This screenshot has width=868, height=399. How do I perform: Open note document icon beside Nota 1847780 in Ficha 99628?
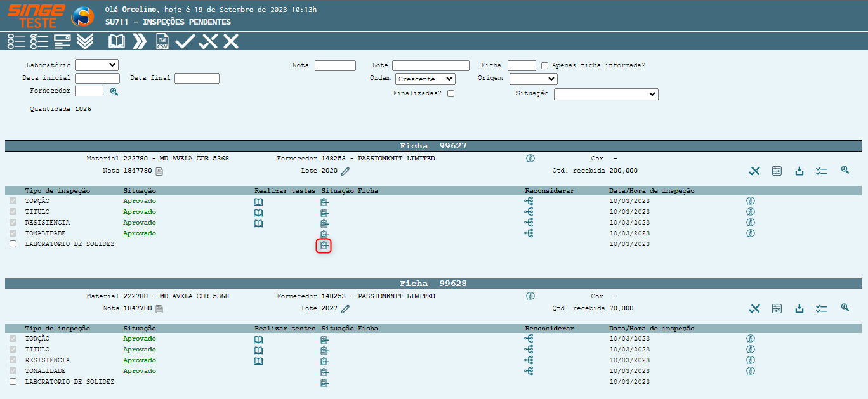(159, 309)
